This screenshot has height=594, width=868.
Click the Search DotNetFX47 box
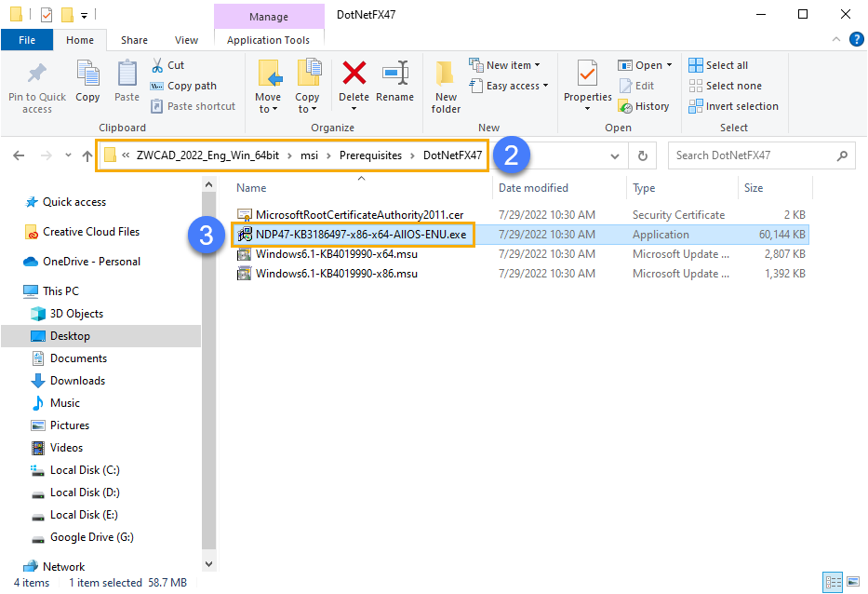(762, 155)
